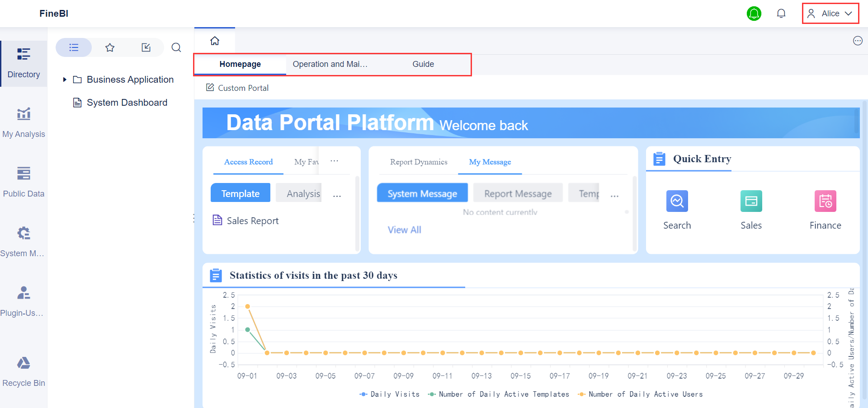Select Business Application tree item
Screen dimensions: 868x408
[x=130, y=80]
